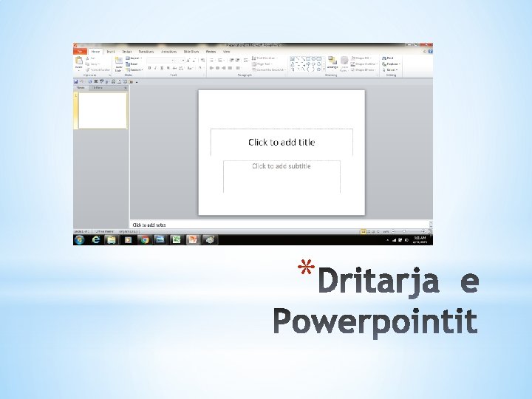Open the Change Case dropdown
The image size is (532, 399).
pyautogui.click(x=190, y=68)
